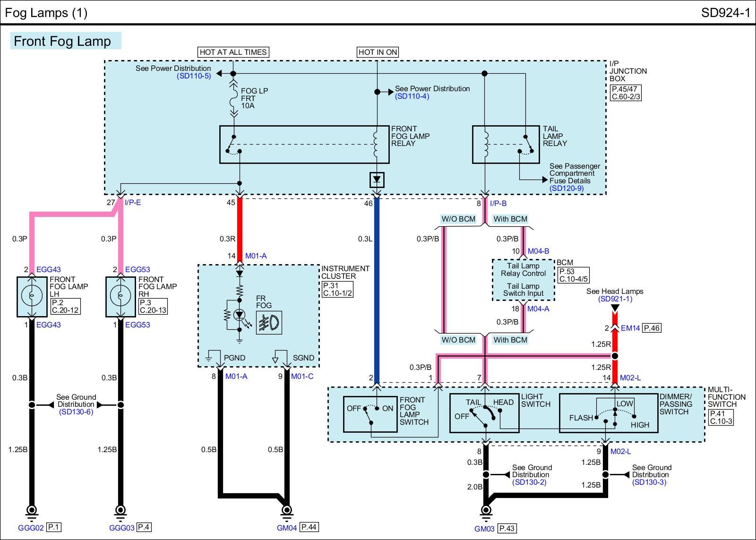Click the Front Fog Lamp LH bulb symbol

click(x=31, y=296)
